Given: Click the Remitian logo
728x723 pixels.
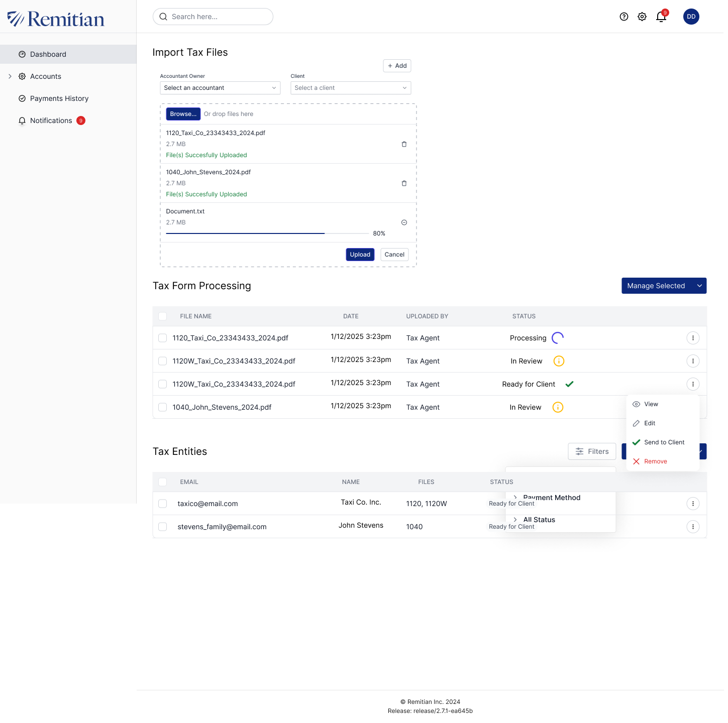Looking at the screenshot, I should [56, 19].
